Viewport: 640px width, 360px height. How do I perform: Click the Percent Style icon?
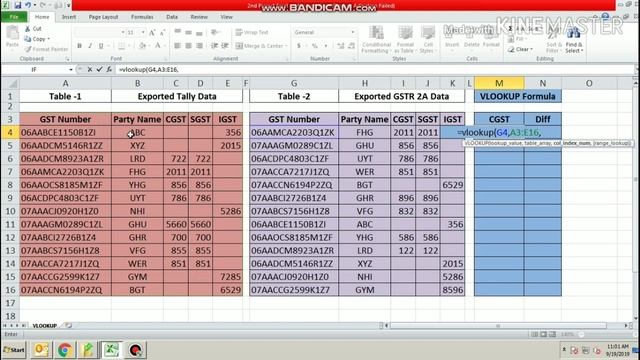(314, 46)
